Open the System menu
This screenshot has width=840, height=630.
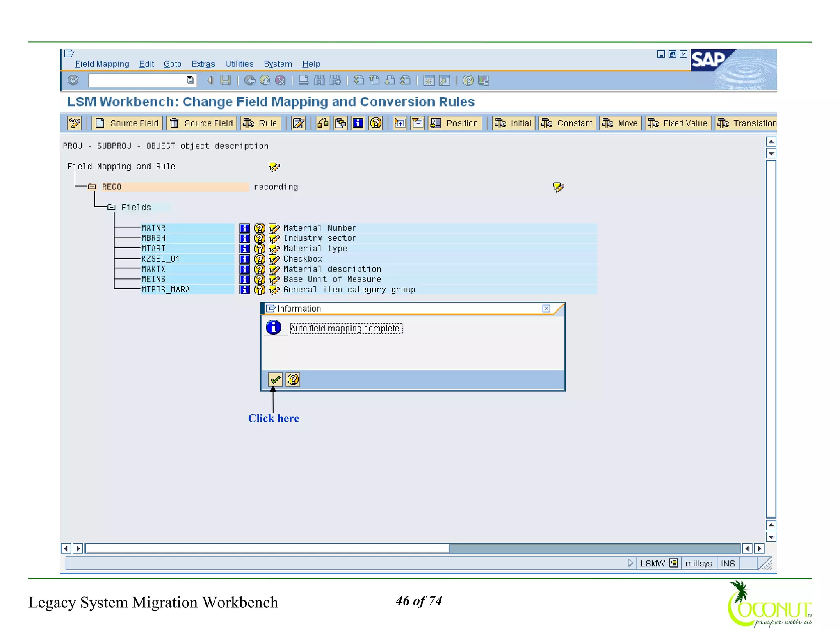(x=278, y=64)
